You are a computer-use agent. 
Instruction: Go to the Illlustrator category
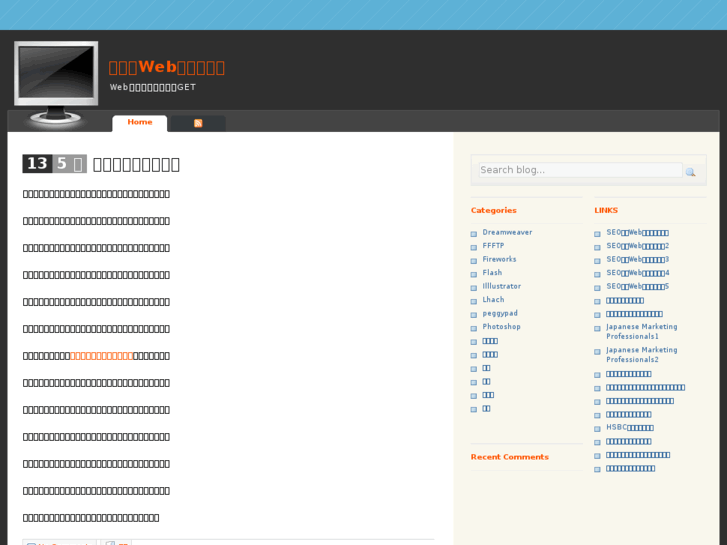501,286
